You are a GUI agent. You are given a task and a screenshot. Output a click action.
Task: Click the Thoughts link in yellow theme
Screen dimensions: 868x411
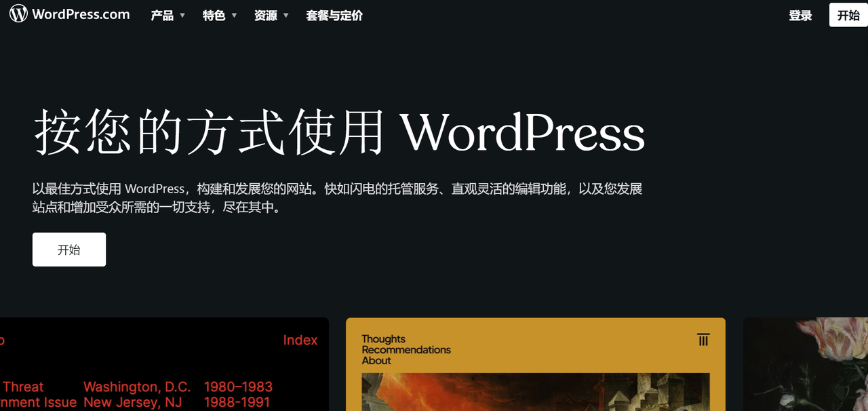[383, 339]
